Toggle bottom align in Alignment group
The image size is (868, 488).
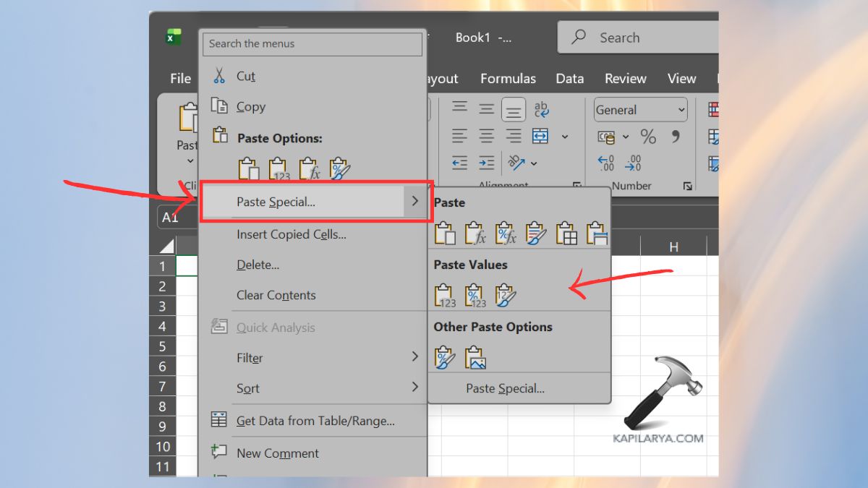coord(514,110)
